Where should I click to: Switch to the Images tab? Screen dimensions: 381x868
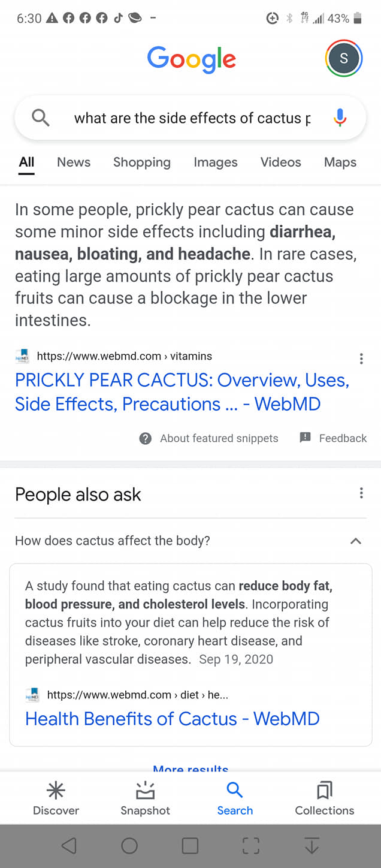[216, 162]
